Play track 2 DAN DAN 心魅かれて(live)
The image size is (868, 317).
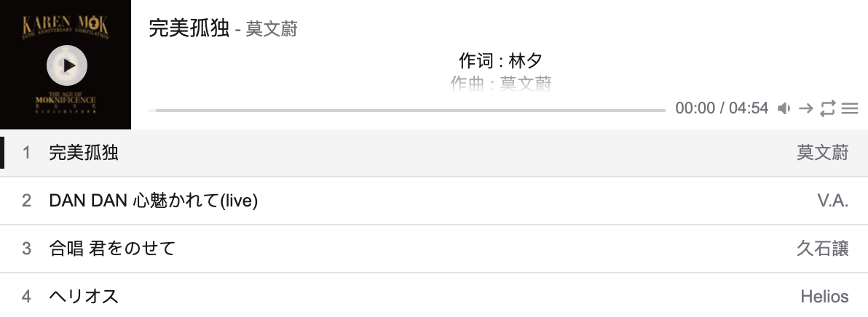click(x=434, y=201)
